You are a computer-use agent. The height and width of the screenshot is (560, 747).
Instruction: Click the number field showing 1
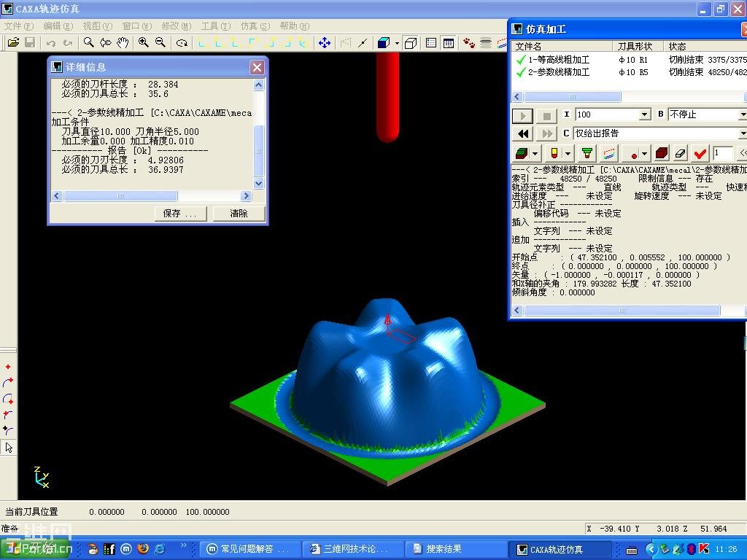point(723,153)
